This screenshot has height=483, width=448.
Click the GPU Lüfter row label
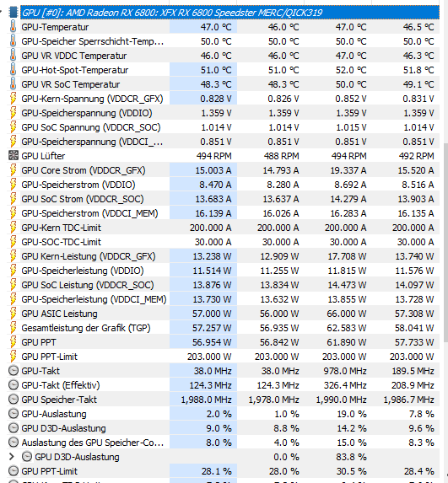coord(43,156)
